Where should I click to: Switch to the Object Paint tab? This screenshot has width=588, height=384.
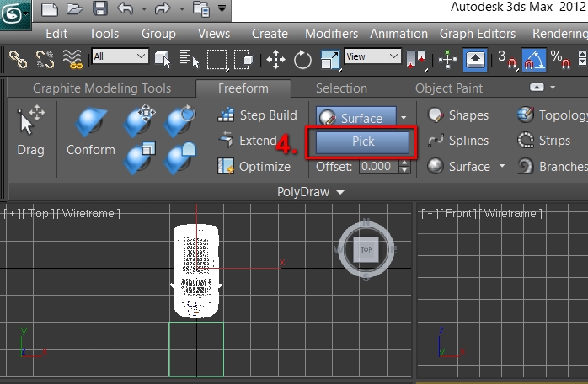(449, 88)
